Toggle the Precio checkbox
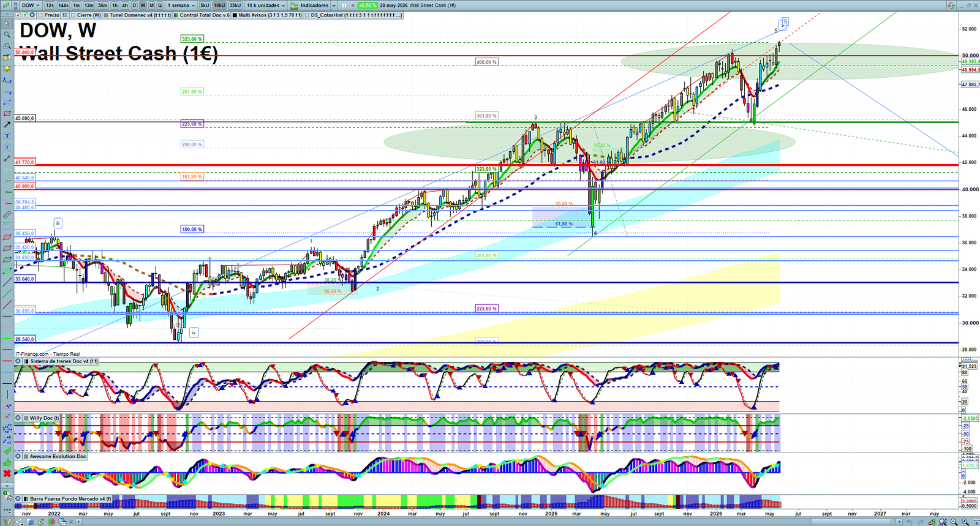The height and width of the screenshot is (526, 980). pyautogui.click(x=40, y=15)
